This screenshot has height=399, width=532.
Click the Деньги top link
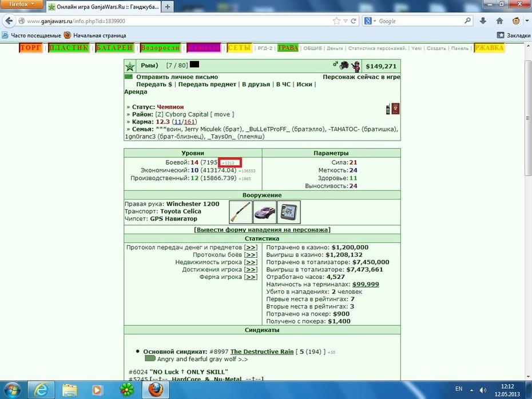coord(335,48)
